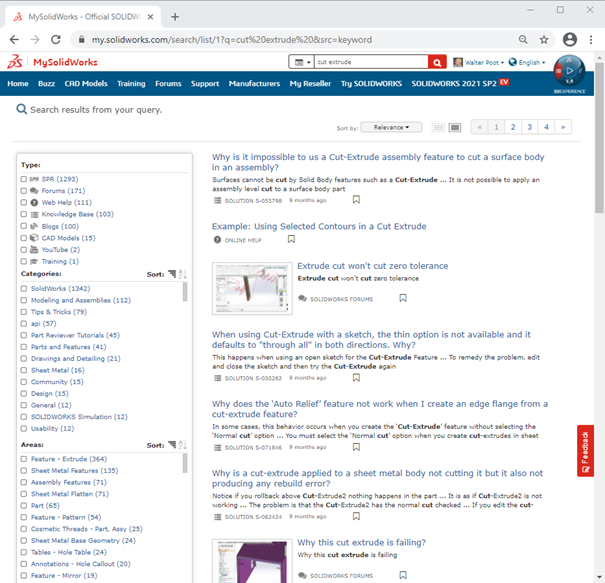Check the YouTube (2) filter
605x583 pixels.
24,250
